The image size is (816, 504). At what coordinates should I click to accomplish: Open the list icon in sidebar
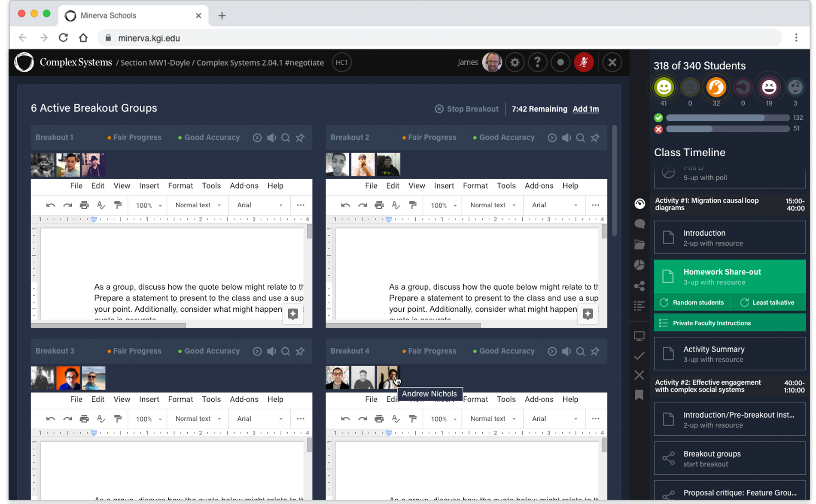639,306
